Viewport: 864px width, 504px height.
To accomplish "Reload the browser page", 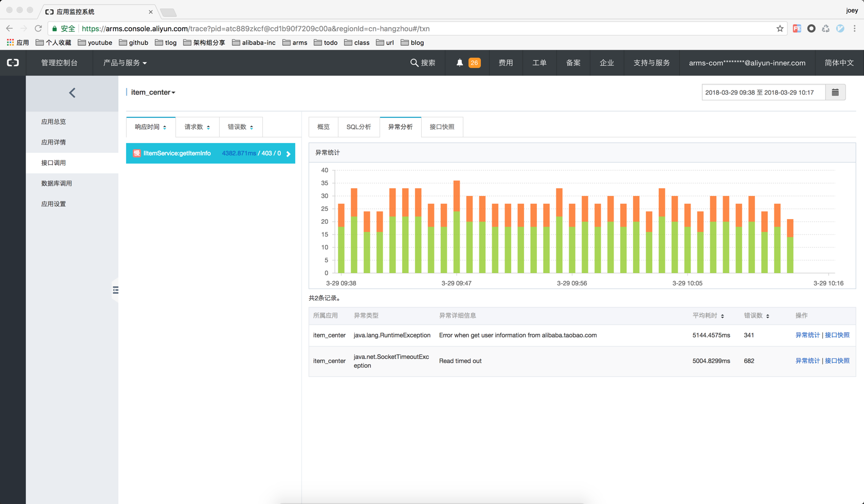I will tap(38, 29).
